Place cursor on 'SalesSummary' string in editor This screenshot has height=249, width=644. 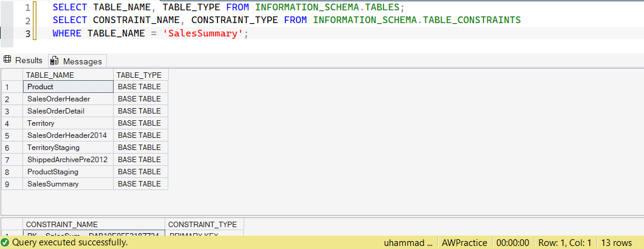click(203, 33)
